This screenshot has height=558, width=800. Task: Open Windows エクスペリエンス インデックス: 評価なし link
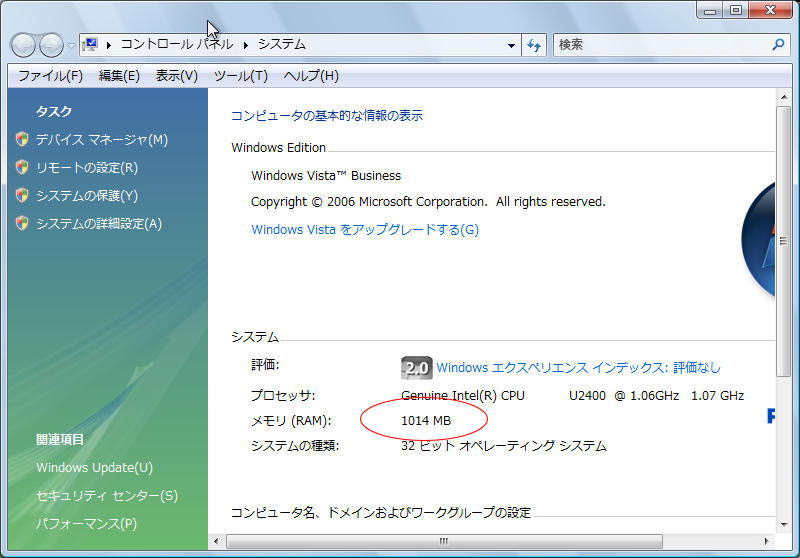pyautogui.click(x=579, y=367)
